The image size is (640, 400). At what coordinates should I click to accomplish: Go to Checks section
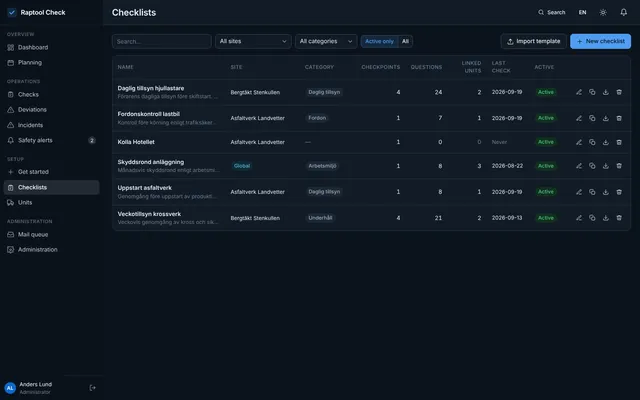pos(51,94)
